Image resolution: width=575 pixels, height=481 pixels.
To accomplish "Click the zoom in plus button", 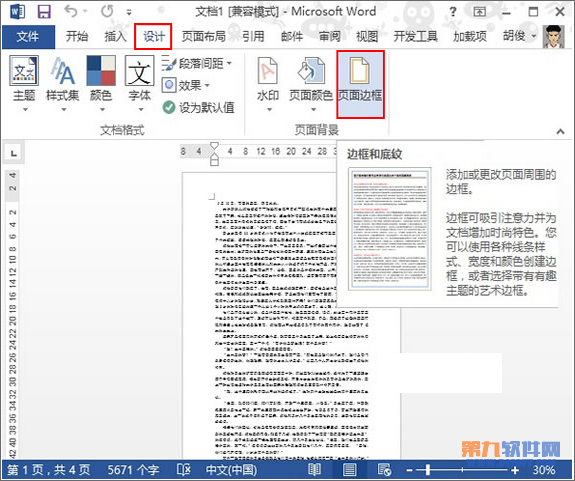I will [x=515, y=470].
